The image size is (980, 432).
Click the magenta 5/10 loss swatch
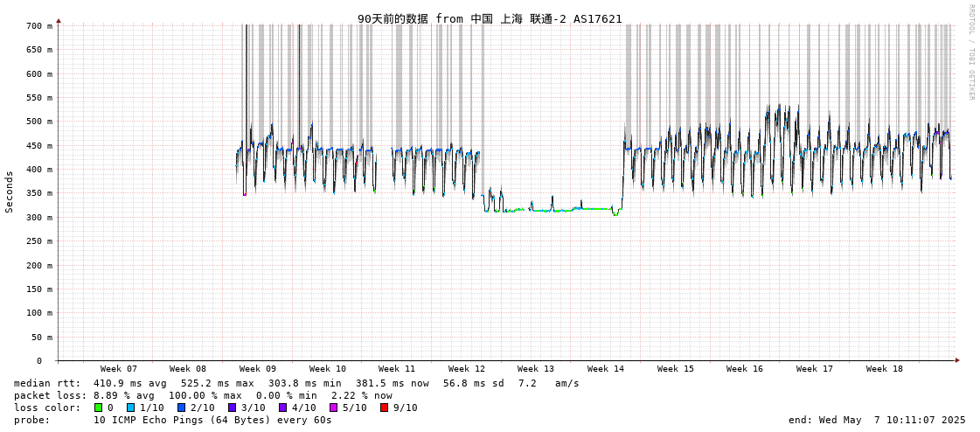[334, 408]
